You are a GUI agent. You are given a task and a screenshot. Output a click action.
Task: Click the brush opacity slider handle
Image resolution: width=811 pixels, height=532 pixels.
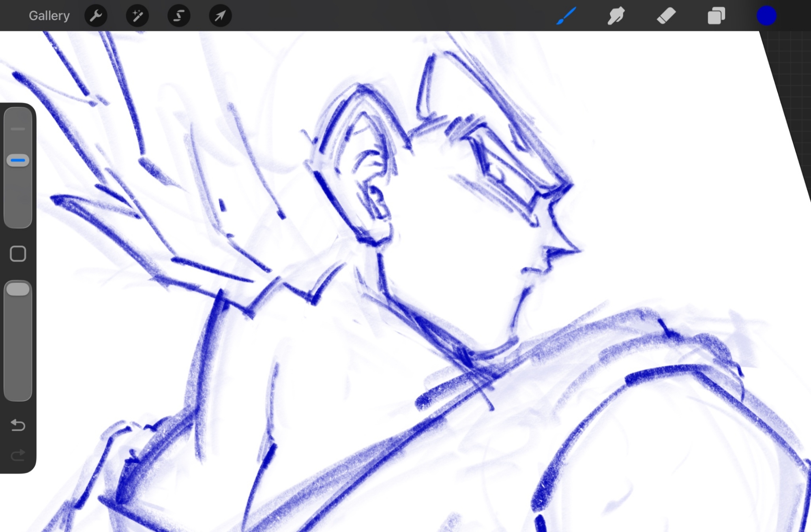click(x=18, y=289)
